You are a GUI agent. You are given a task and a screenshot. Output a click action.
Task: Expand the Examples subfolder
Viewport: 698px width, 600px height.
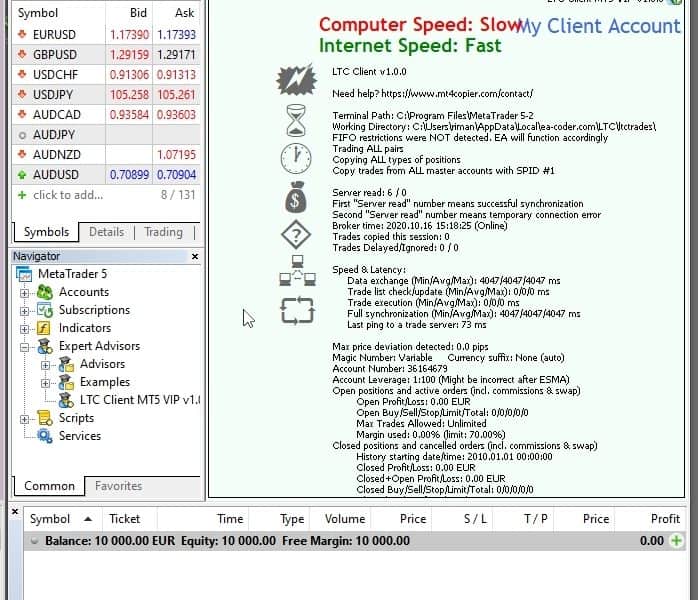tap(45, 383)
